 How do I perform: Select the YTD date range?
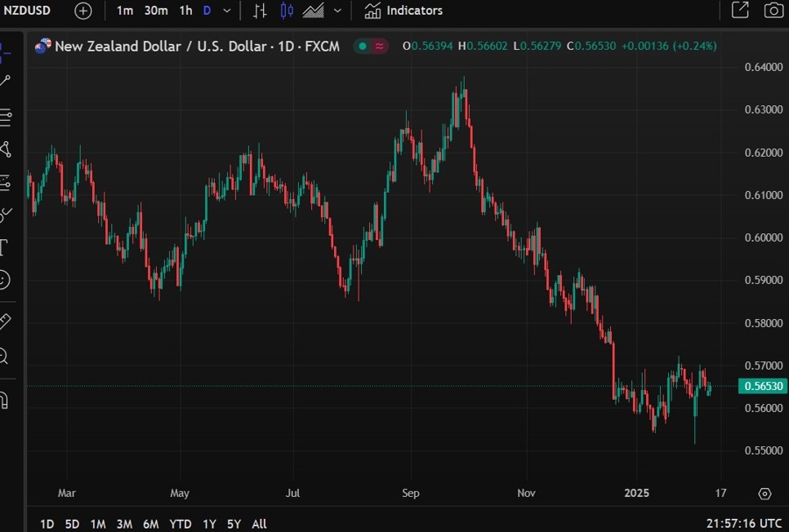click(x=180, y=524)
